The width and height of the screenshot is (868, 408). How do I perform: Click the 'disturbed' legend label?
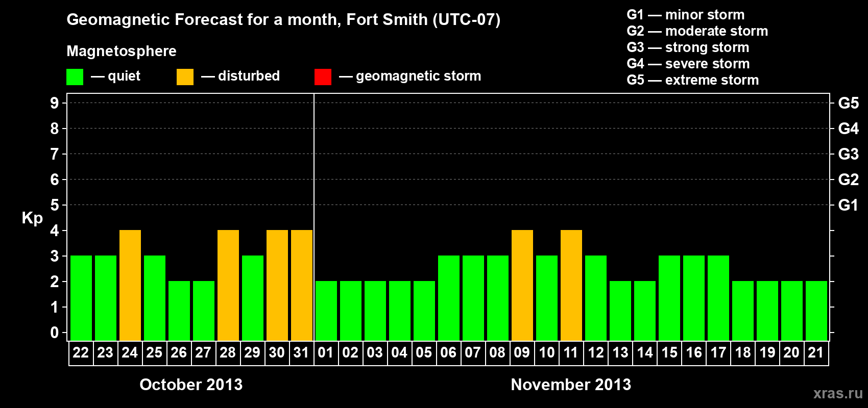coord(249,76)
